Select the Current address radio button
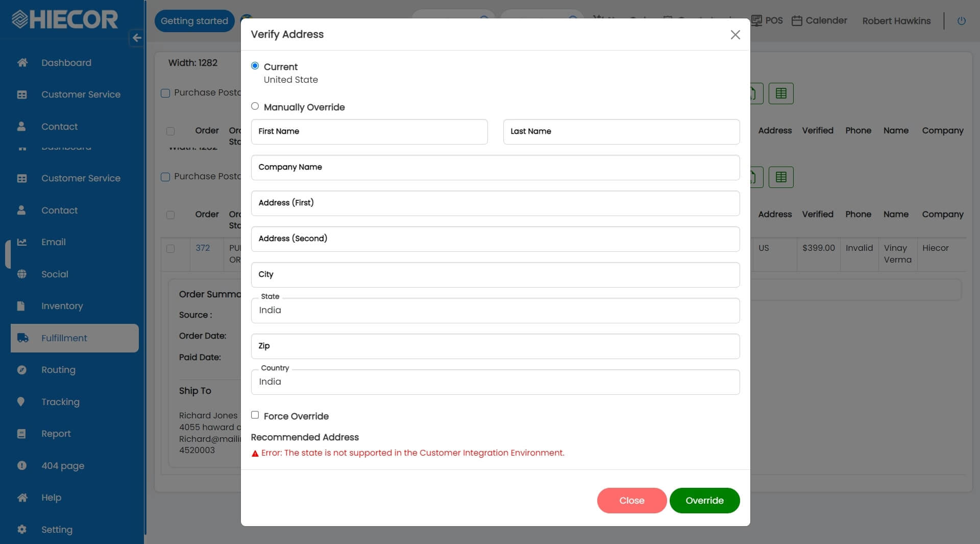The image size is (980, 544). pos(255,66)
